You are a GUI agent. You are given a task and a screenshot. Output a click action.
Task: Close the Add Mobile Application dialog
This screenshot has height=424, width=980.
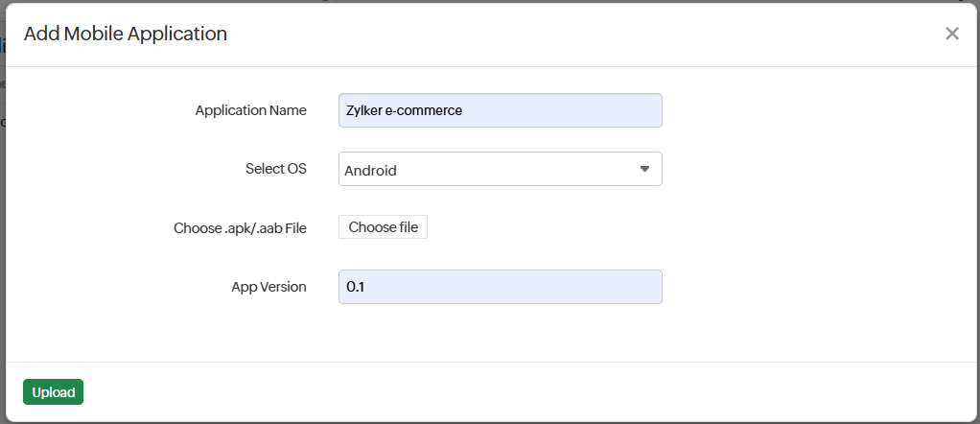pyautogui.click(x=951, y=34)
